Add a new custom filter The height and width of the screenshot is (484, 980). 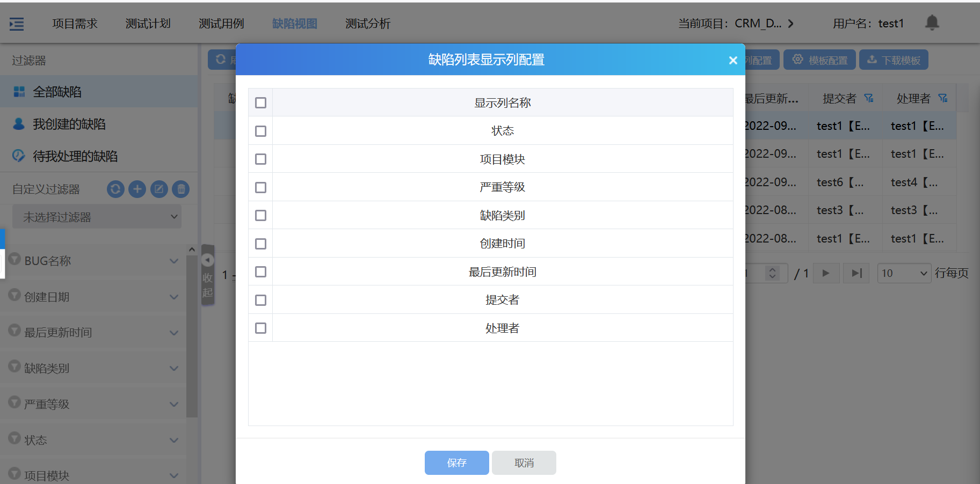point(137,189)
